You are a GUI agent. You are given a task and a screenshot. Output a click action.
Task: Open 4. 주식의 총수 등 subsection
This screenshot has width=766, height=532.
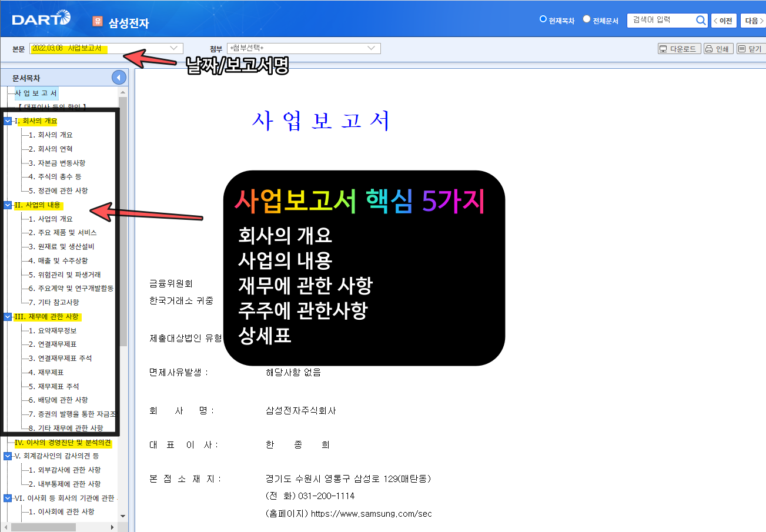click(x=55, y=177)
